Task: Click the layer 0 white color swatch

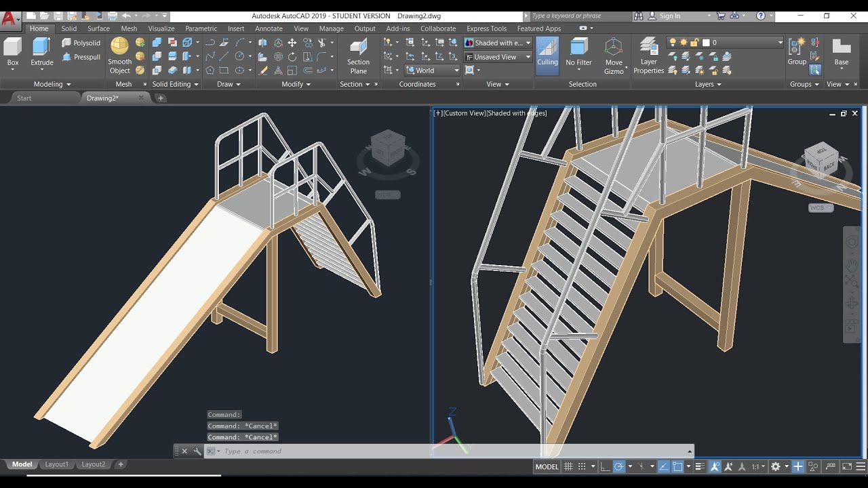Action: pyautogui.click(x=706, y=43)
